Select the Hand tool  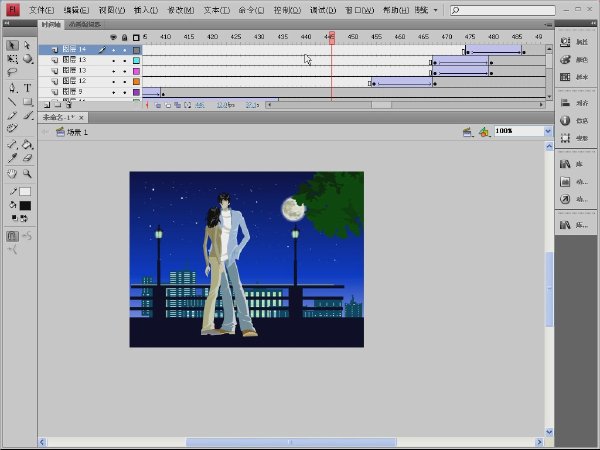(12, 174)
